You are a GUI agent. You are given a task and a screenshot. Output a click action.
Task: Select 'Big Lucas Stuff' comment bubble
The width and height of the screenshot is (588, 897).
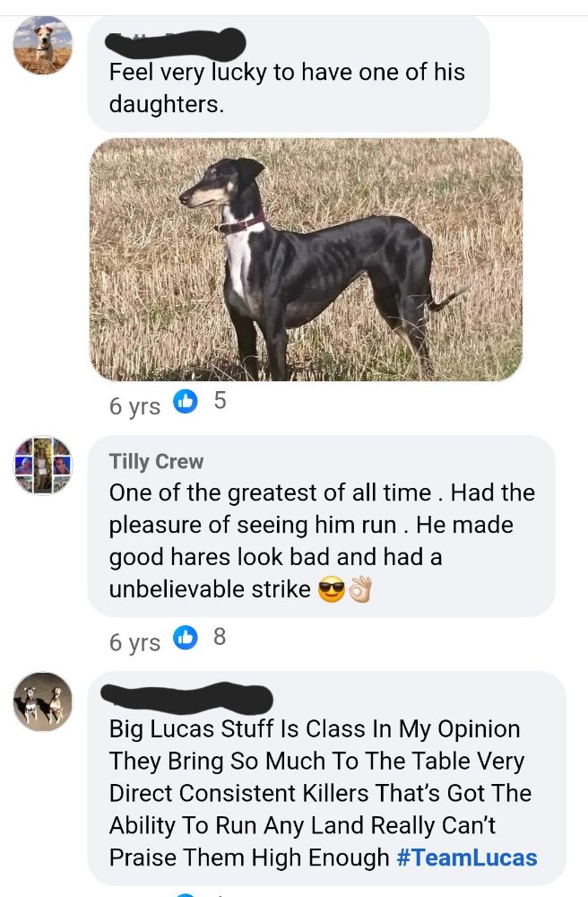[x=327, y=778]
